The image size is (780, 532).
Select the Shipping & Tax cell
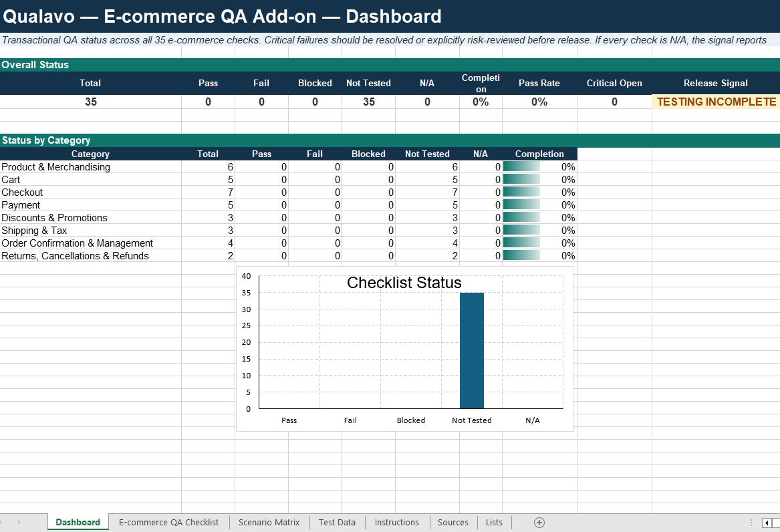click(90, 230)
